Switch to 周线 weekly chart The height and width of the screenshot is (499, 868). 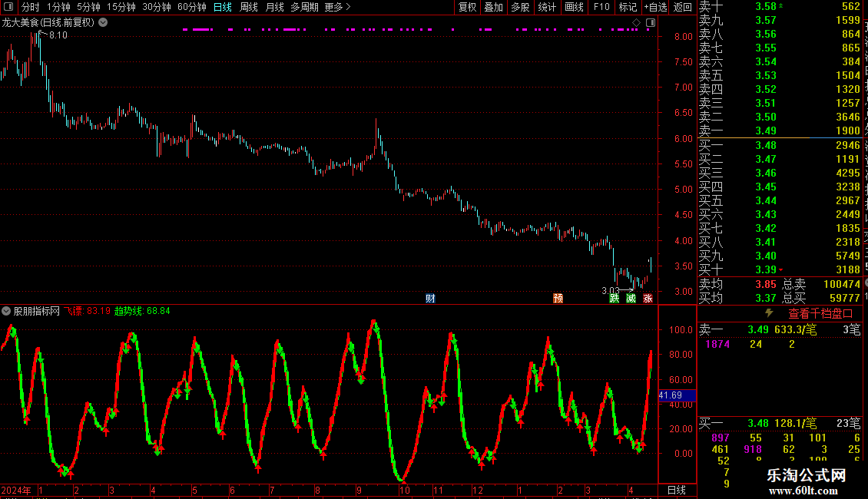tap(249, 7)
